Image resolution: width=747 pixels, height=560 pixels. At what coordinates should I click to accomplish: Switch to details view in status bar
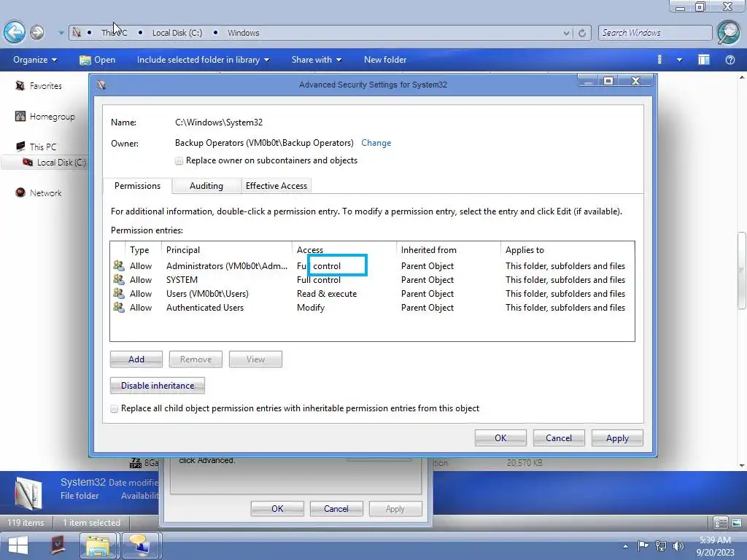pos(720,523)
